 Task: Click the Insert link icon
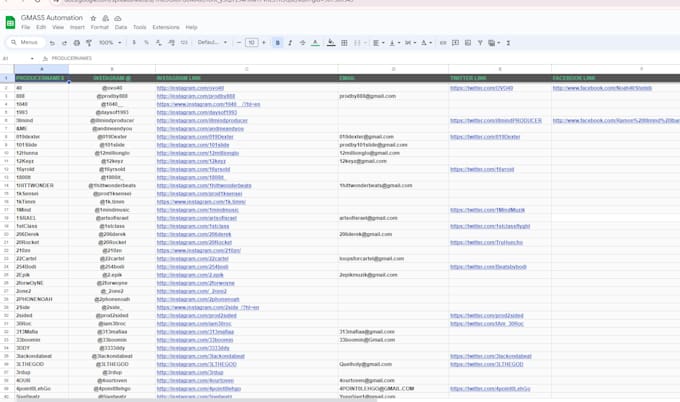click(x=443, y=42)
